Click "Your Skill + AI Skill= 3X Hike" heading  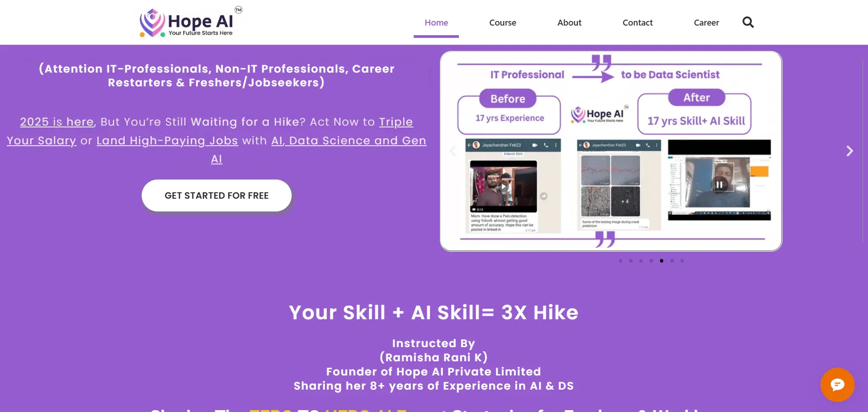pyautogui.click(x=433, y=313)
